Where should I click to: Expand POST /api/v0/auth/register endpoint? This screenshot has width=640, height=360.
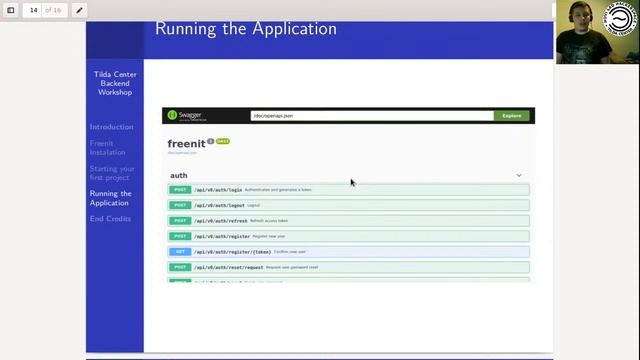coord(349,236)
